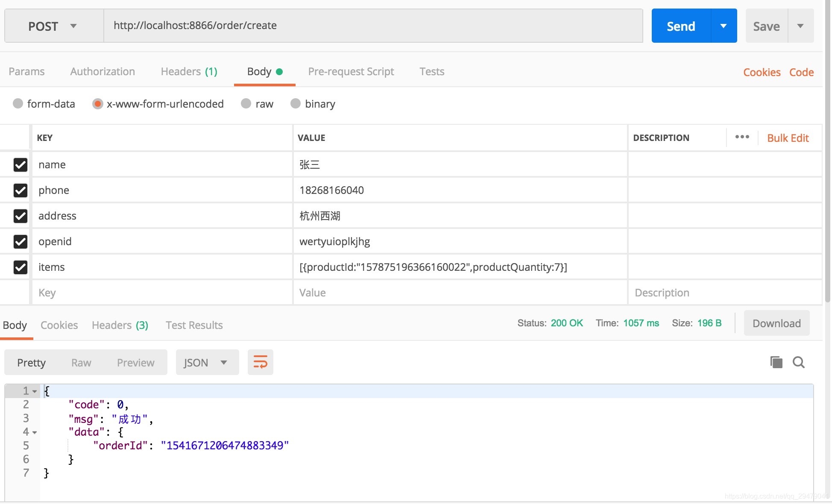This screenshot has width=832, height=504.
Task: Select the form-data radio button
Action: point(18,104)
